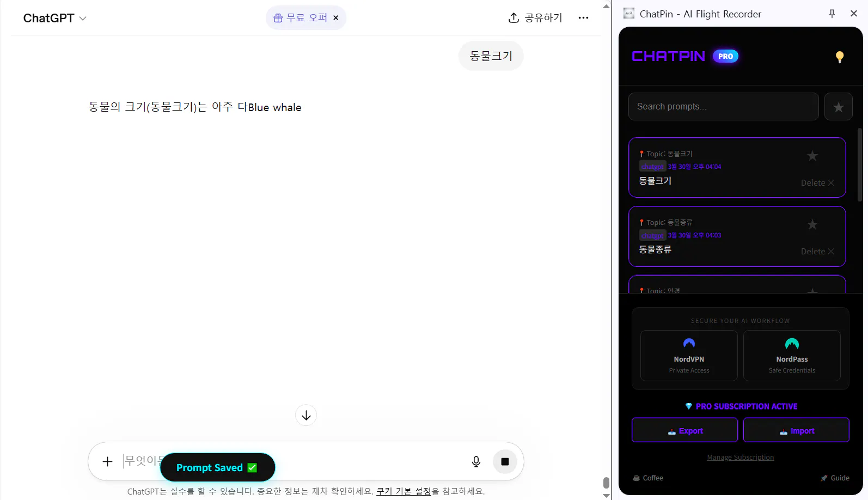Click the ChatPin prompt list scrollbar
The width and height of the screenshot is (868, 500).
[859, 165]
